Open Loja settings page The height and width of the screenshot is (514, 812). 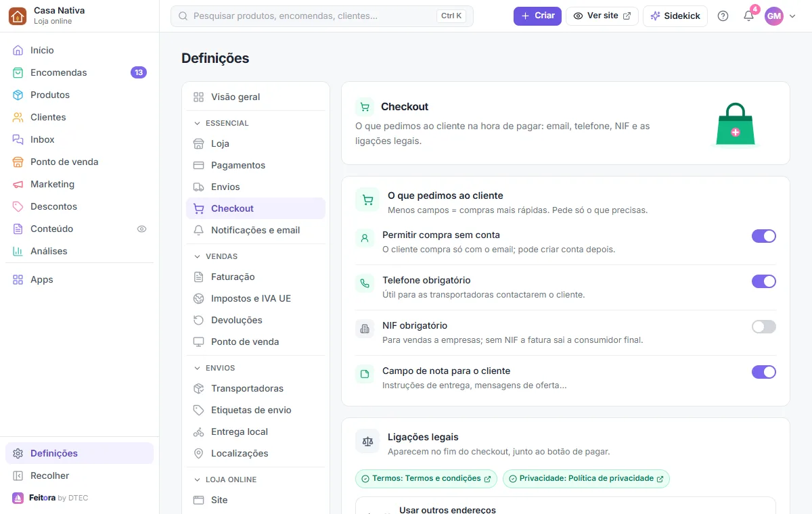point(256,143)
